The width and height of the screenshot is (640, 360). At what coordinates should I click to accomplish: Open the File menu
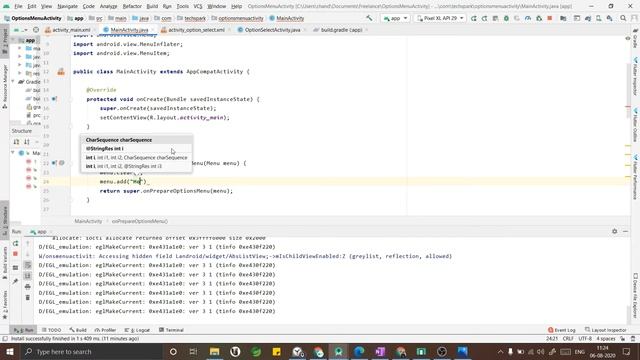pyautogui.click(x=18, y=7)
